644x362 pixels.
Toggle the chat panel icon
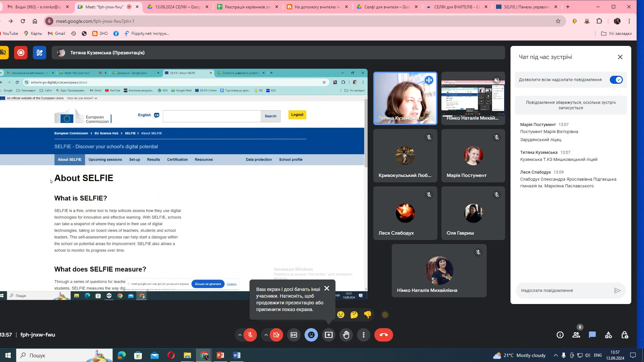pos(592,335)
